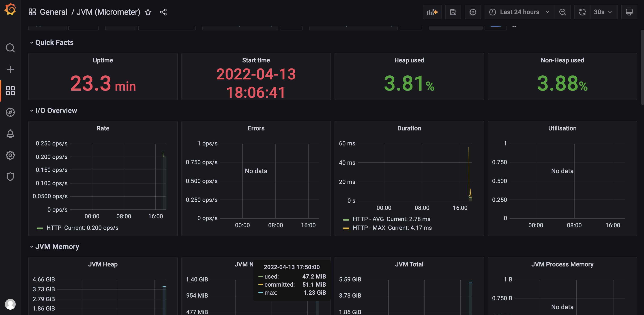The image size is (644, 315).
Task: Click the 2022-04-13 18:06:41 start time value
Action: coord(256,83)
